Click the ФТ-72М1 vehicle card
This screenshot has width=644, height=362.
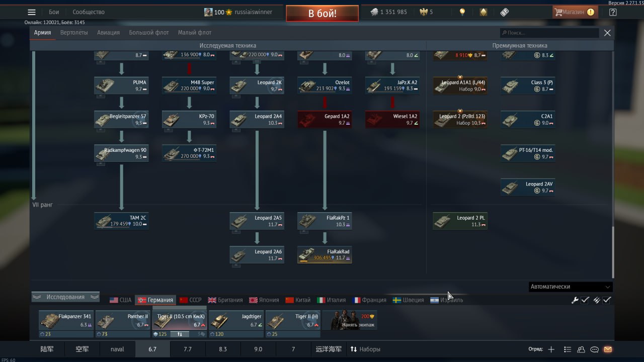[189, 153]
